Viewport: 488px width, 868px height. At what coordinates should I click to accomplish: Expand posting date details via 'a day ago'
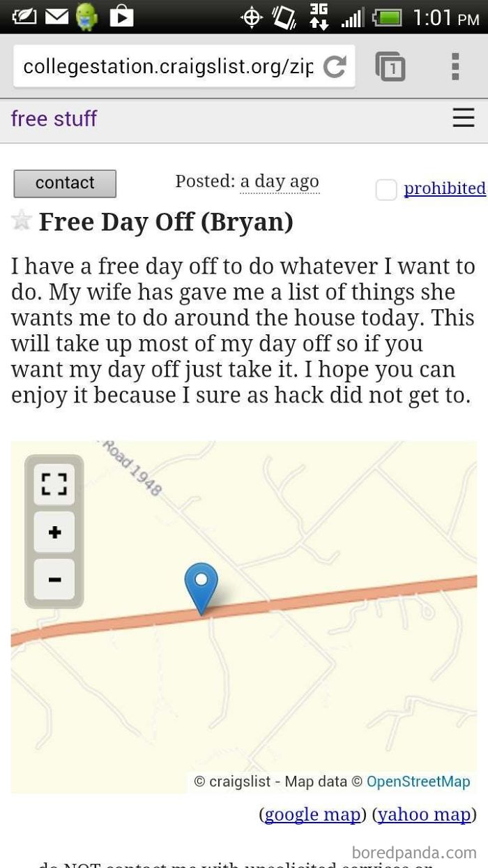point(280,181)
